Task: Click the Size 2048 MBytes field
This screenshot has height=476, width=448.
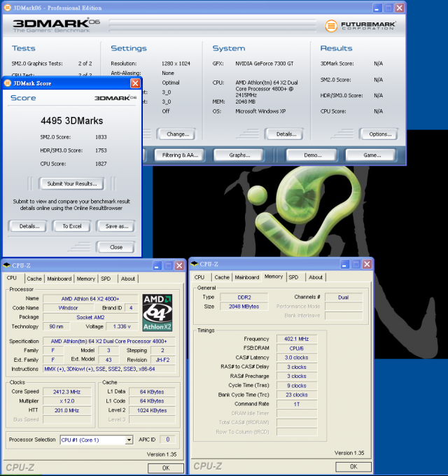Action: click(x=244, y=307)
